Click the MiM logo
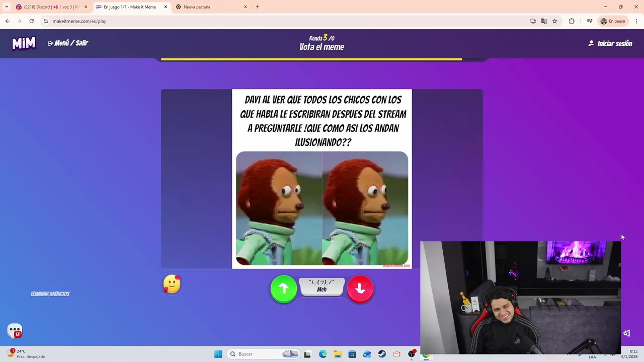Viewport: 644px width, 362px height. click(x=24, y=44)
